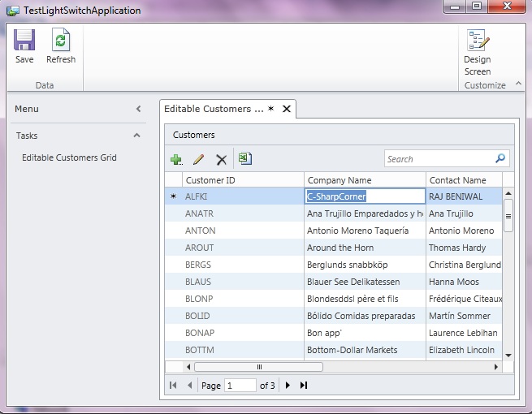This screenshot has height=414, width=532.
Task: Click the vertical scrollbar up arrow
Action: [x=508, y=194]
